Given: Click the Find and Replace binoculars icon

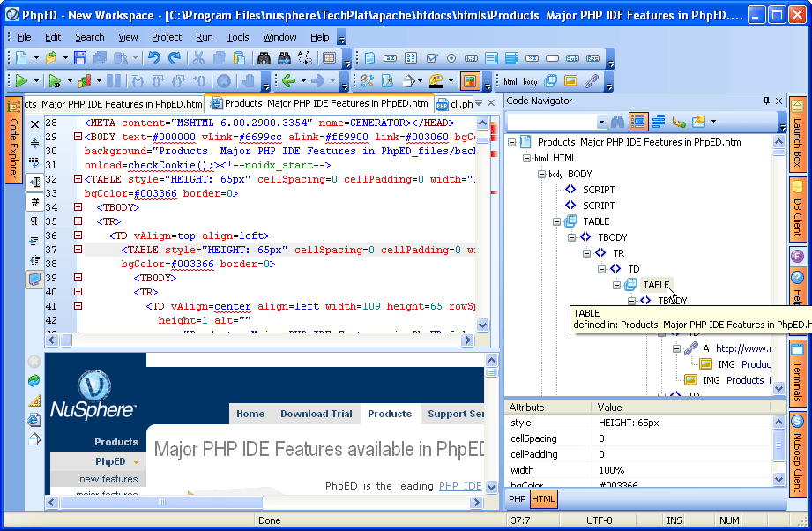Looking at the screenshot, I should coord(284,57).
